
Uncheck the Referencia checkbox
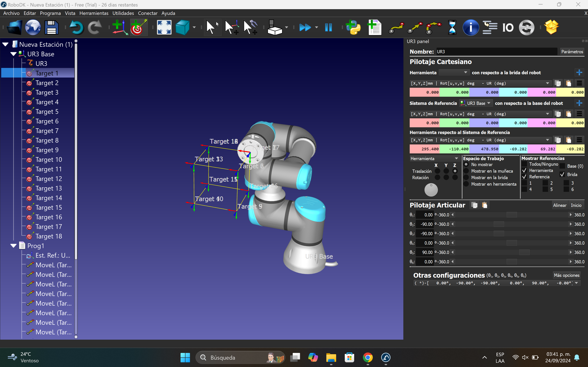click(x=524, y=177)
